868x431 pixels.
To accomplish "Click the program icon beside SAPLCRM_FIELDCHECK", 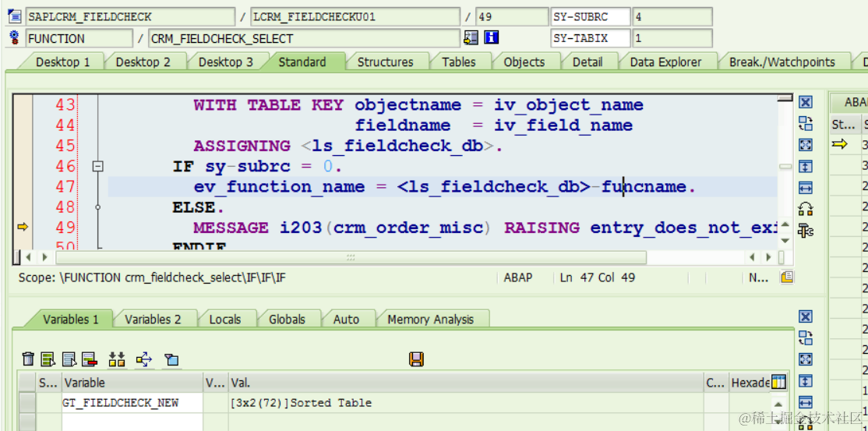I will [x=15, y=16].
